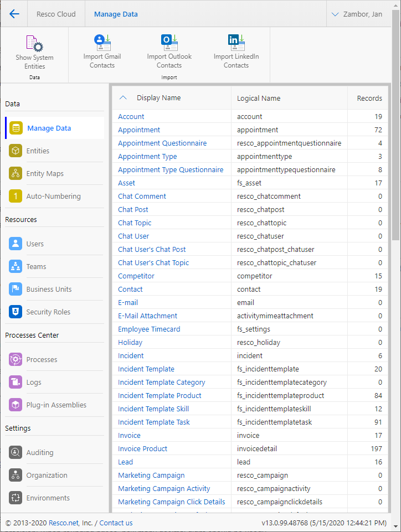Expand the Zambor, Jan user dropdown
Viewport: 401px width, 532px height.
click(x=357, y=14)
